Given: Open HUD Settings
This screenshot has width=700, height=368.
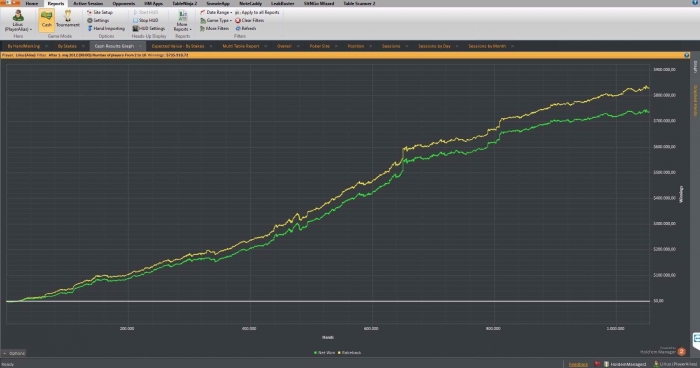Looking at the screenshot, I should 149,29.
